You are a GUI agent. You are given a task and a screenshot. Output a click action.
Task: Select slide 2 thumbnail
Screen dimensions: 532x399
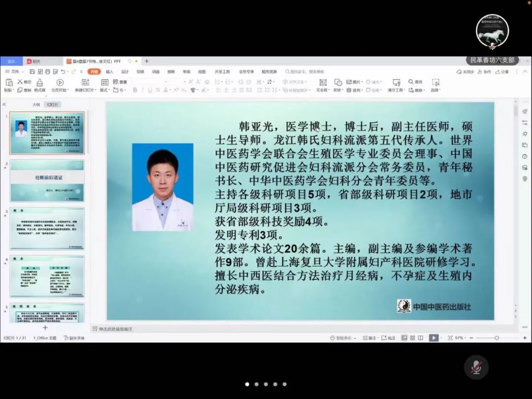tap(47, 181)
